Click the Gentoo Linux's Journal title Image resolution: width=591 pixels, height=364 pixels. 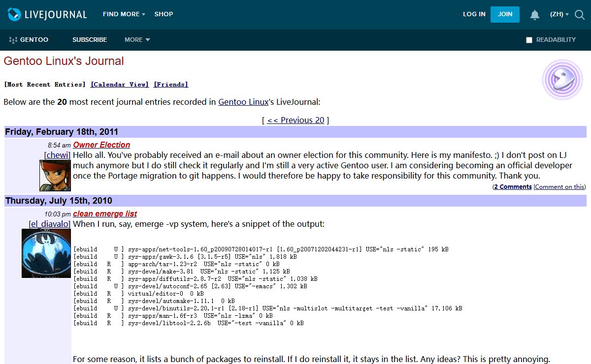pyautogui.click(x=64, y=61)
